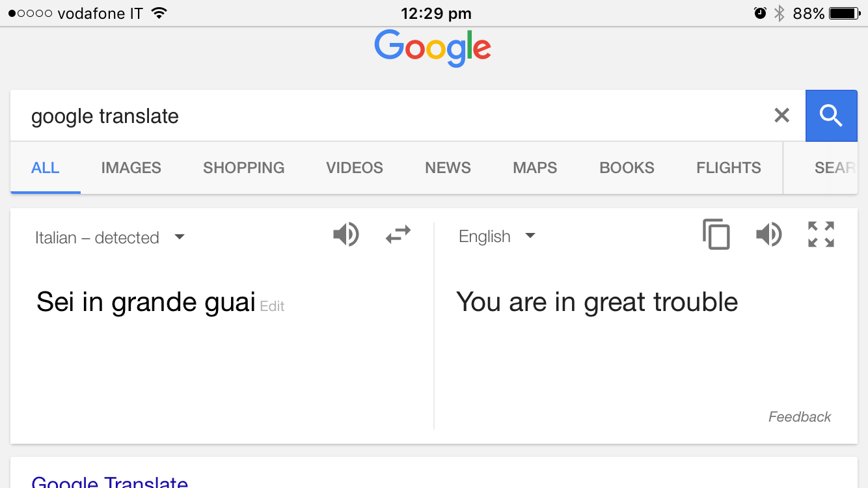868x488 pixels.
Task: Copy the English translation
Action: pyautogui.click(x=716, y=234)
